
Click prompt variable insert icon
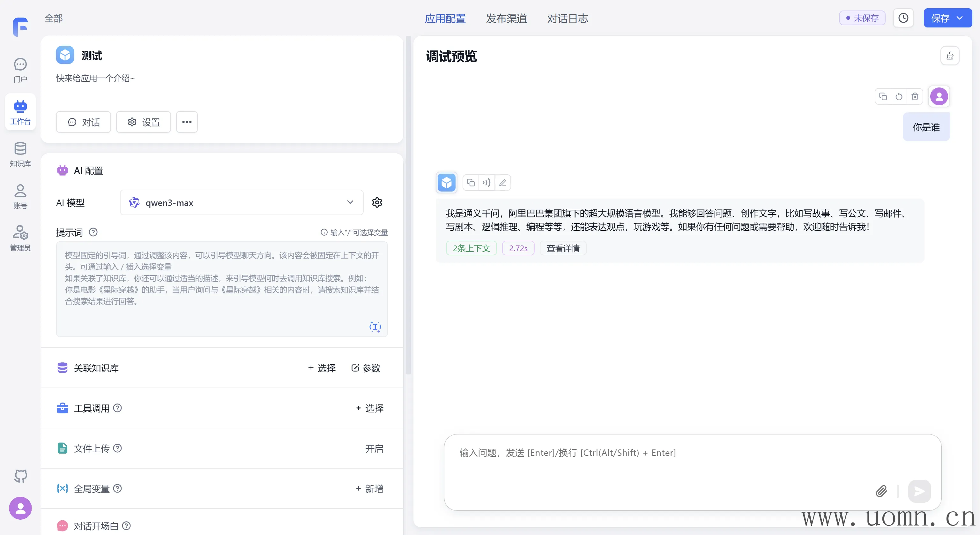point(375,327)
